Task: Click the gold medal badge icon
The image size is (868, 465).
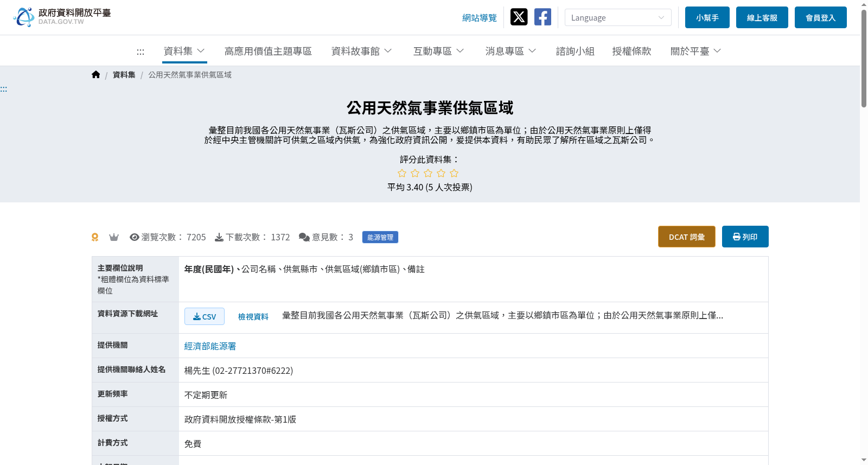Action: point(95,237)
